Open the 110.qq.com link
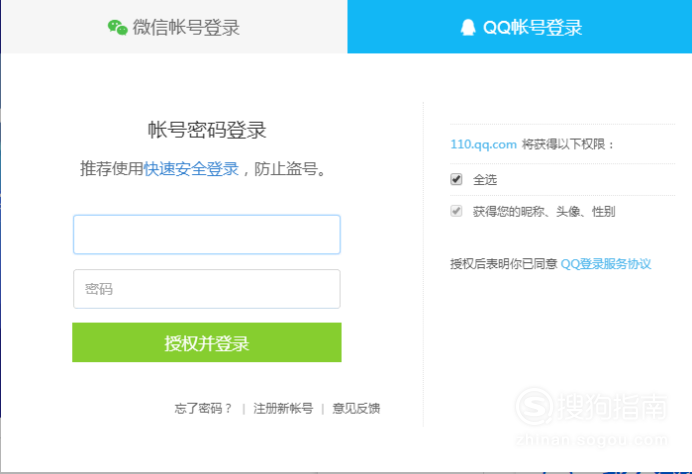This screenshot has height=474, width=692. click(483, 144)
